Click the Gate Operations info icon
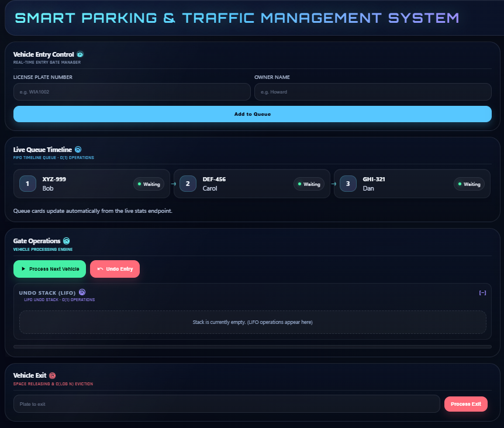Image resolution: width=504 pixels, height=428 pixels. (x=67, y=241)
